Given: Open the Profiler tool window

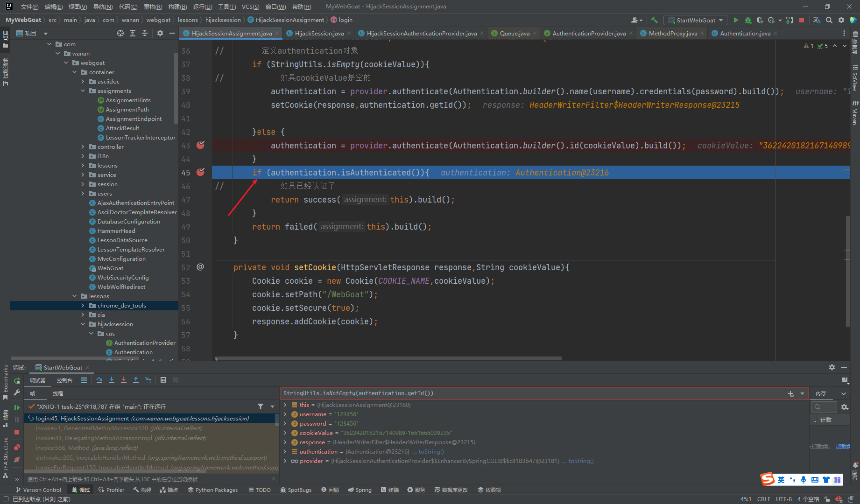Looking at the screenshot, I should pyautogui.click(x=111, y=490).
